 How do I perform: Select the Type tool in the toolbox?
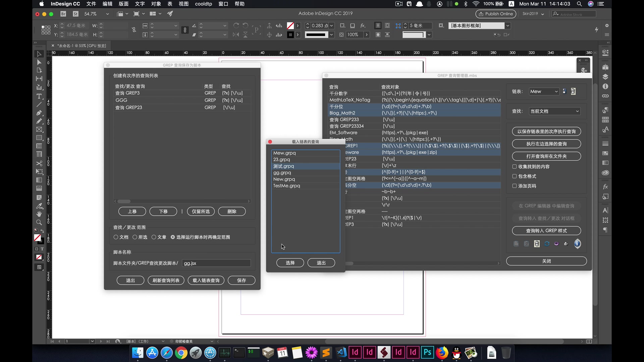39,96
